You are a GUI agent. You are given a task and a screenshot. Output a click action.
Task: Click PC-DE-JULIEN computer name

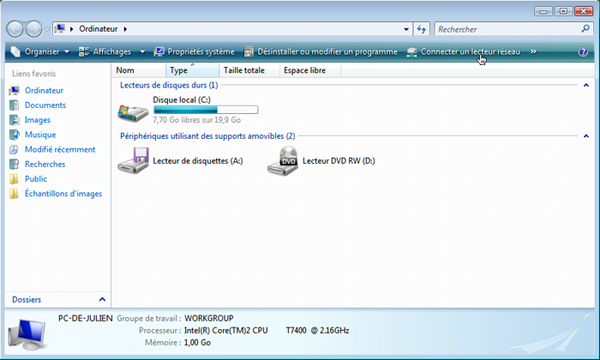pyautogui.click(x=85, y=318)
